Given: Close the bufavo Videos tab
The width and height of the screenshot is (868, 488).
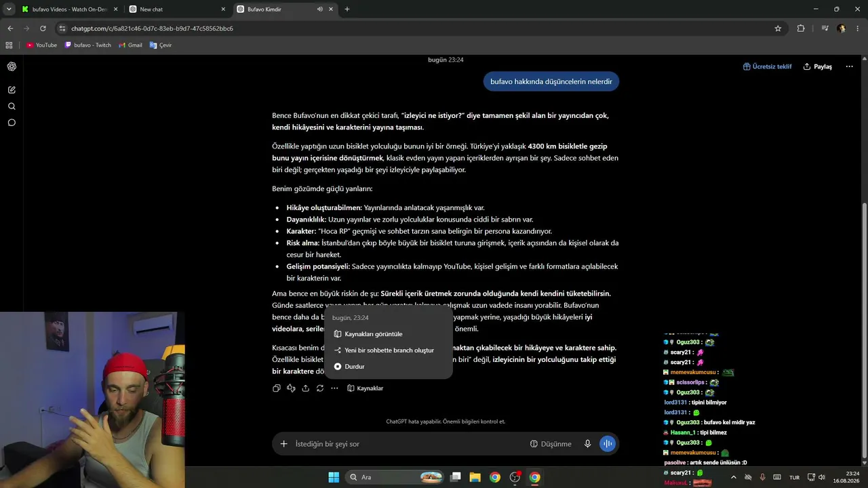Looking at the screenshot, I should 115,9.
